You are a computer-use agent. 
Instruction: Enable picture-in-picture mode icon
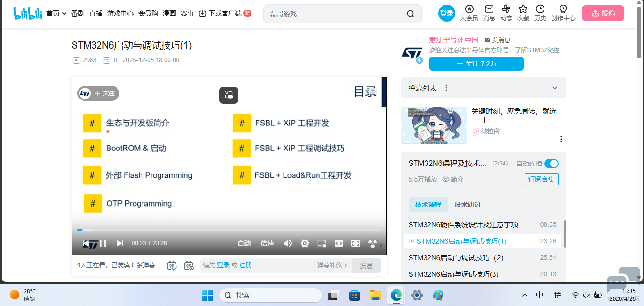click(x=322, y=243)
